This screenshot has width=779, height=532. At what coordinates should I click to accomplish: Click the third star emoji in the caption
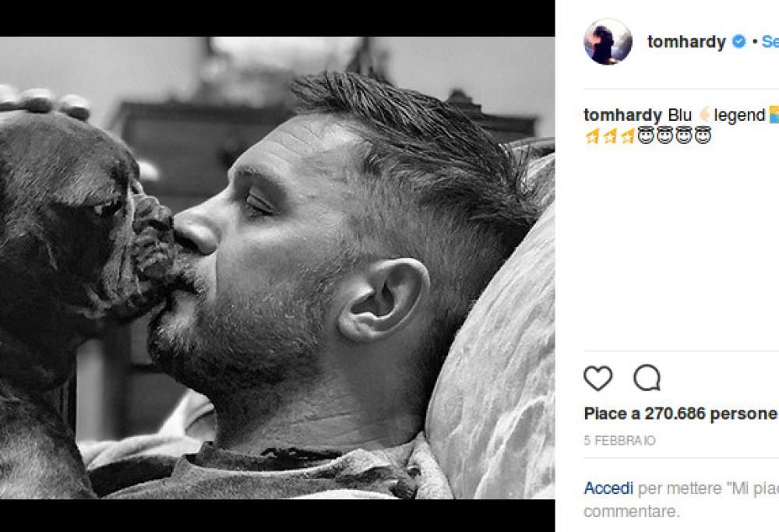click(626, 137)
